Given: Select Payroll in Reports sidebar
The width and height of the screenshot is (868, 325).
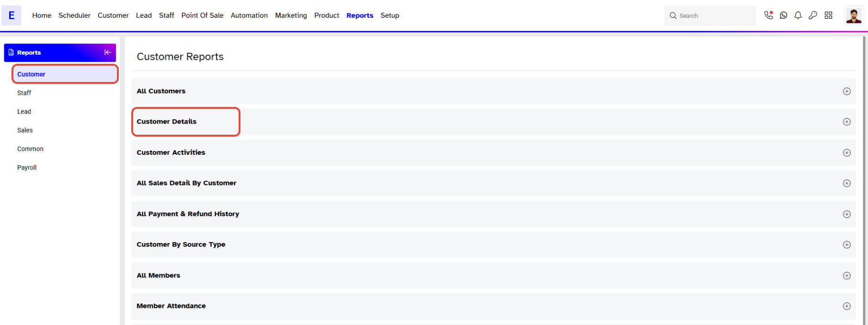Looking at the screenshot, I should pos(27,168).
